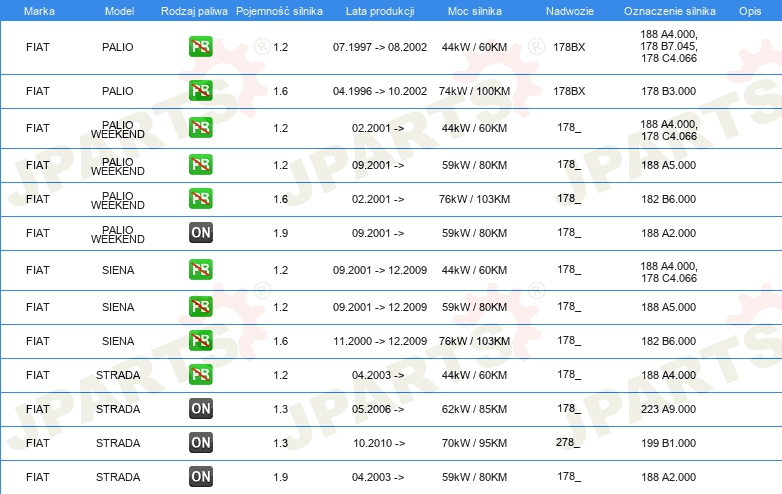Image resolution: width=782 pixels, height=494 pixels.
Task: Select engine code 188 A2.000 in Palio Weekend row
Action: click(668, 233)
